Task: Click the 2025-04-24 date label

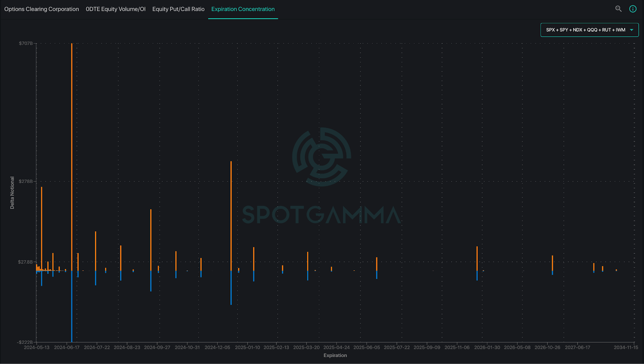Action: coord(336,348)
